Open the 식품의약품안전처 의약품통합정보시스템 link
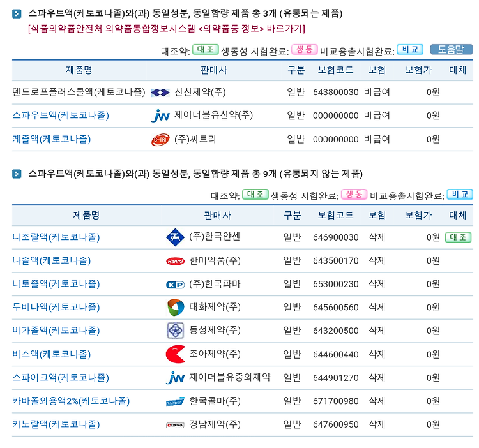The height and width of the screenshot is (448, 479). click(x=167, y=29)
